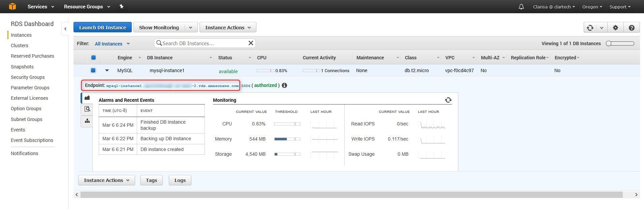Open the bottom Instance Actions dropdown

pos(106,180)
